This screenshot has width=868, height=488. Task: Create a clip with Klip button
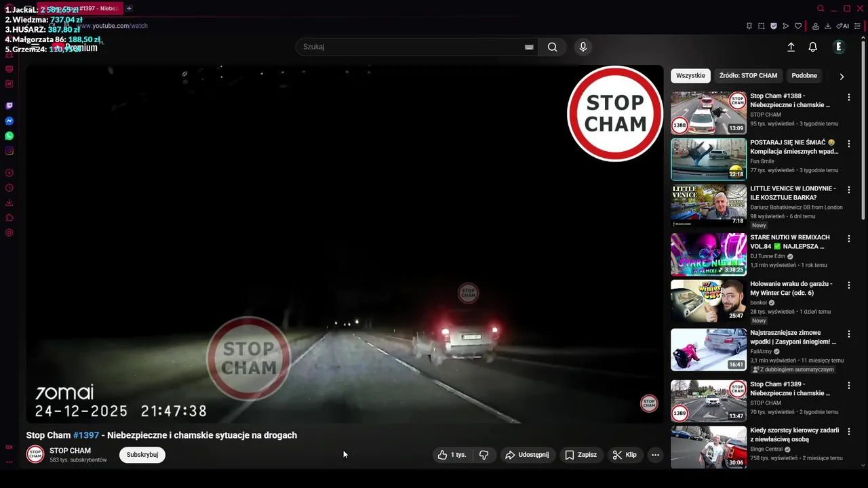point(625,455)
